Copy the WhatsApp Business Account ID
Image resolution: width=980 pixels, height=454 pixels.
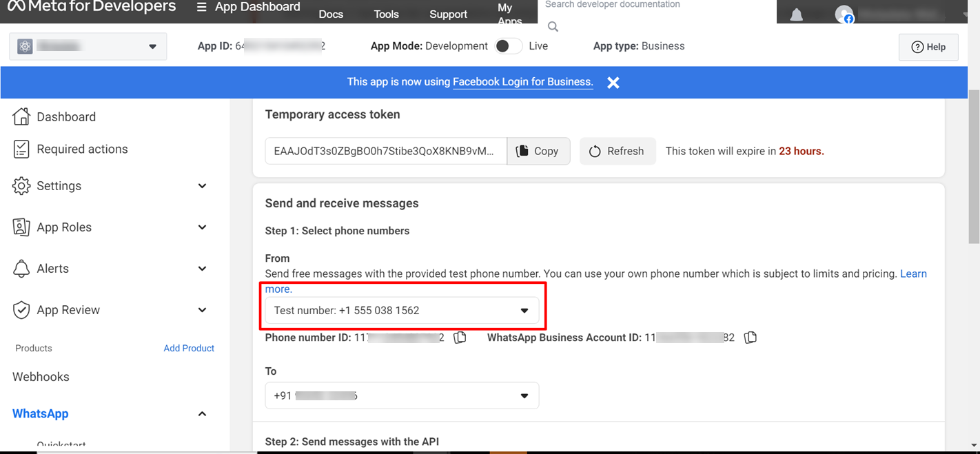751,338
